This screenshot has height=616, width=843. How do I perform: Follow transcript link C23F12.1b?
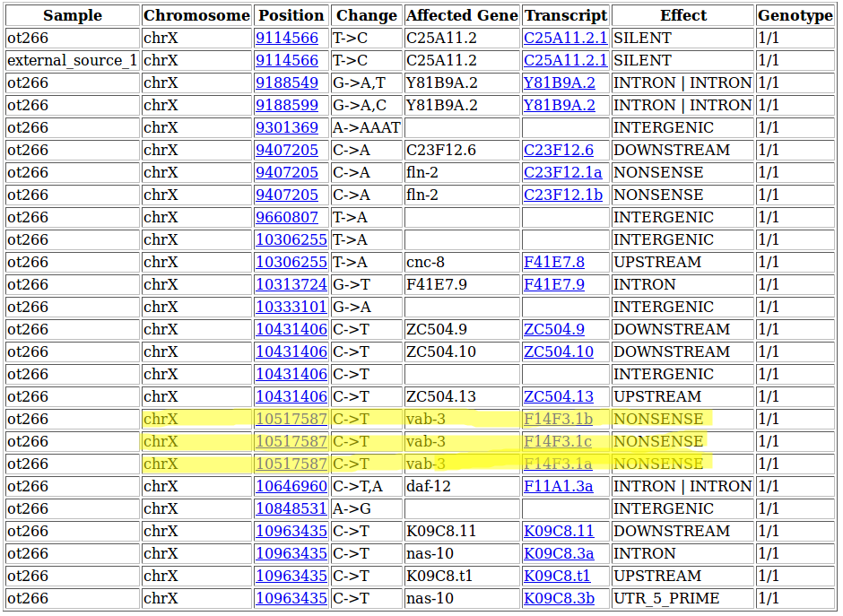(563, 195)
